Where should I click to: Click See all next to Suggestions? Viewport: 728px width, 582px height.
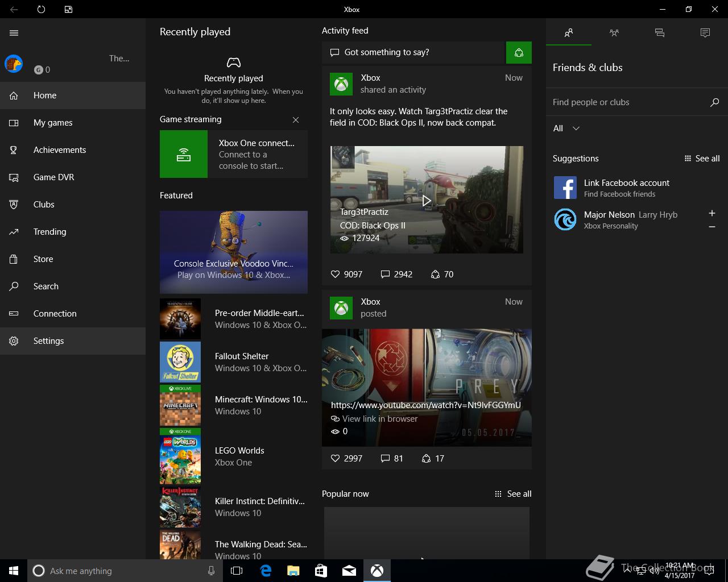702,159
